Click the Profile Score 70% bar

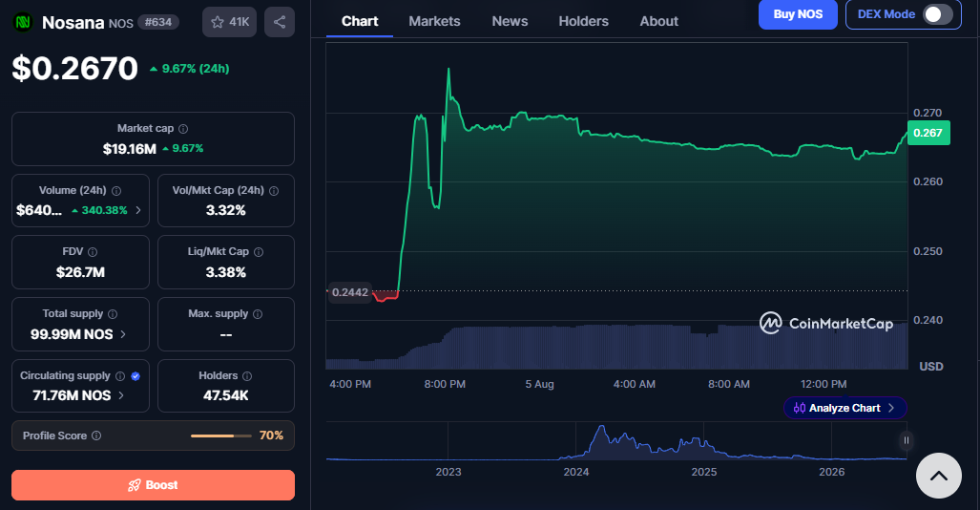pos(221,436)
